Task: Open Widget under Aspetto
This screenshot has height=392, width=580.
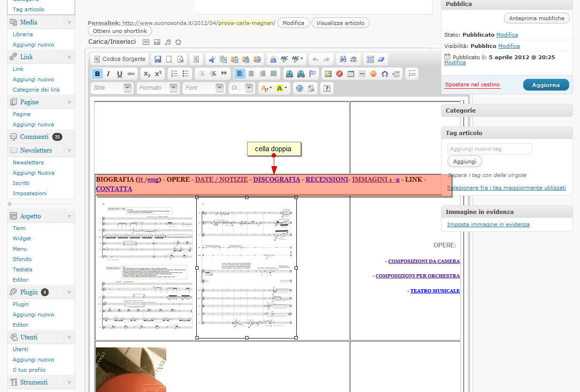Action: click(x=22, y=238)
